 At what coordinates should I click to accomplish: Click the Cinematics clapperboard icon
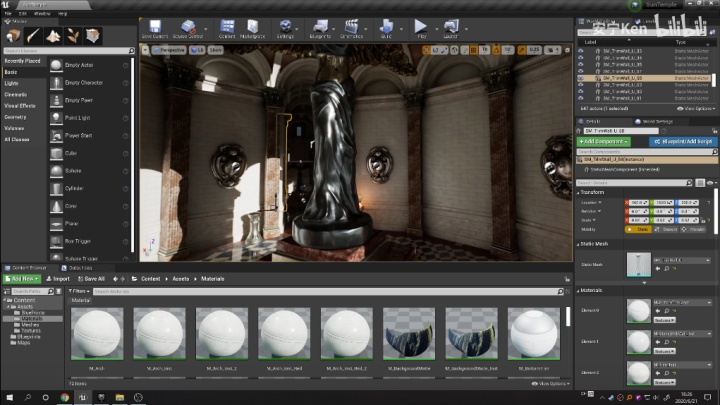[x=352, y=26]
